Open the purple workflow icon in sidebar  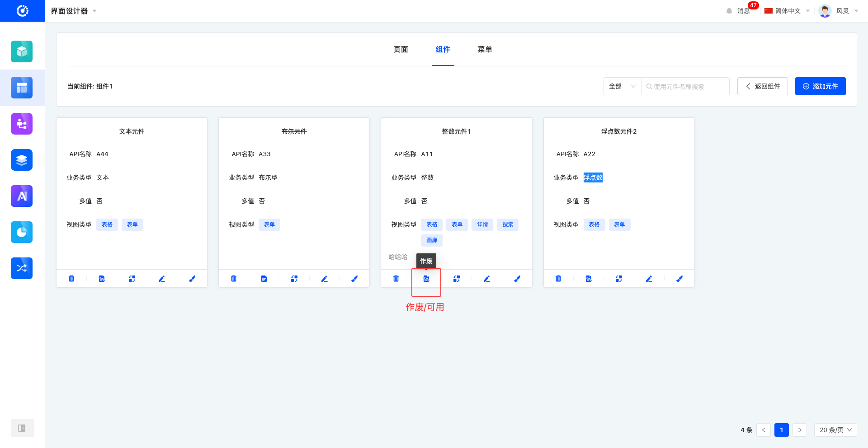tap(22, 124)
